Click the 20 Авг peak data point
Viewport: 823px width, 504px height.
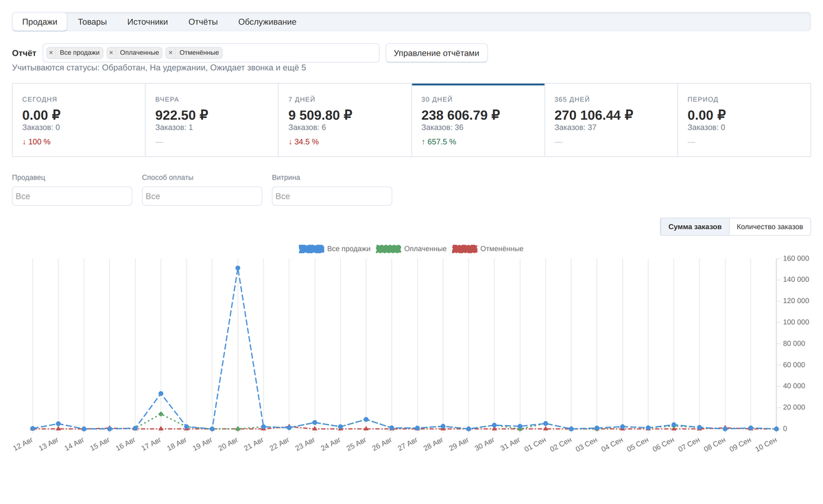point(238,268)
